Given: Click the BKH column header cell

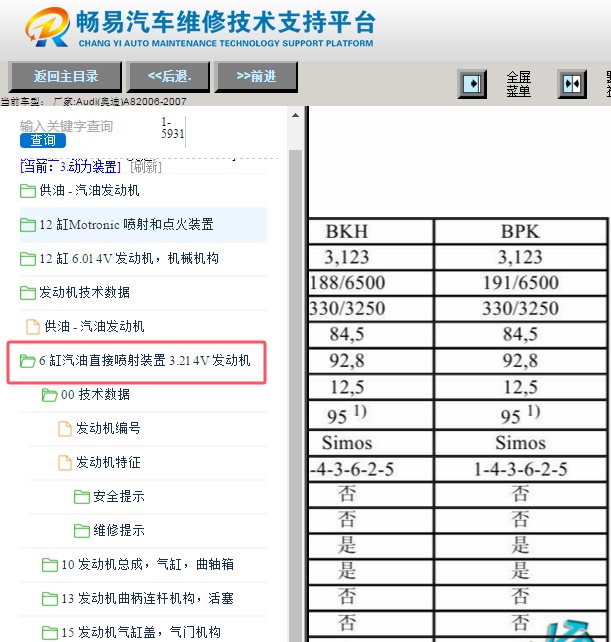Looking at the screenshot, I should [x=371, y=232].
